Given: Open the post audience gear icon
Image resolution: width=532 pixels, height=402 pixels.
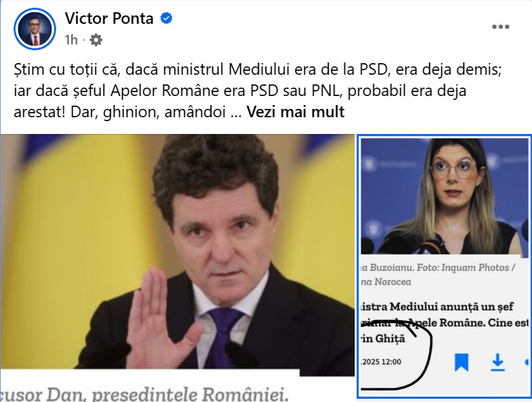Looking at the screenshot, I should pyautogui.click(x=96, y=40).
